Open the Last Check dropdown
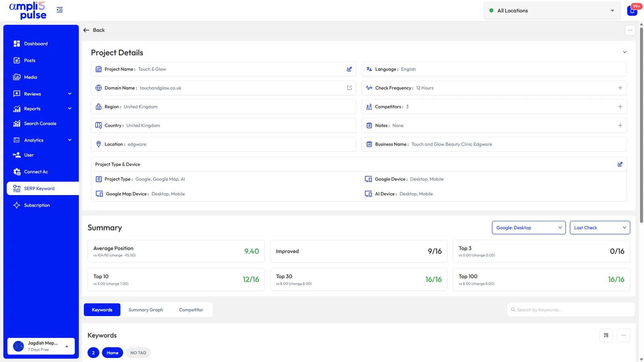Screen dimensions: 644x362 coord(600,228)
